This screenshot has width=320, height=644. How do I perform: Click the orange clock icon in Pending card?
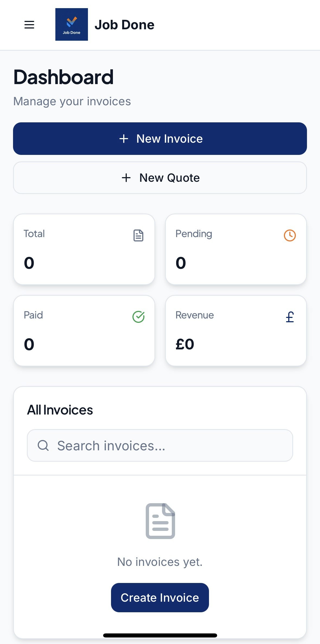290,235
